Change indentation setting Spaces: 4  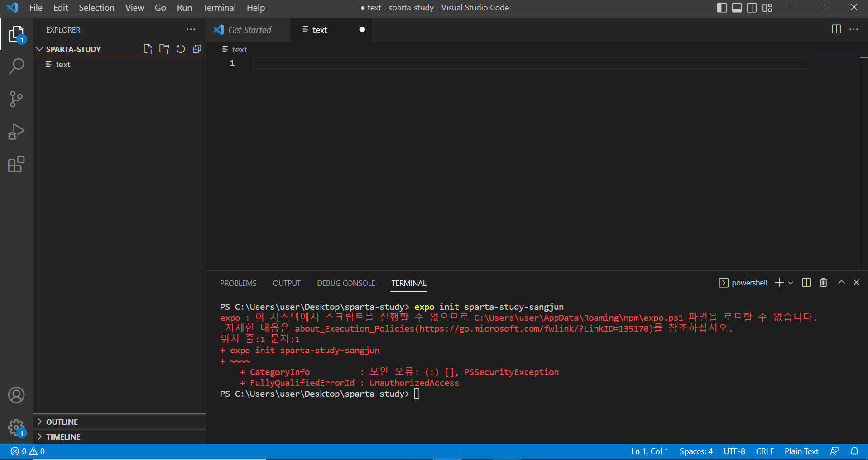(696, 451)
